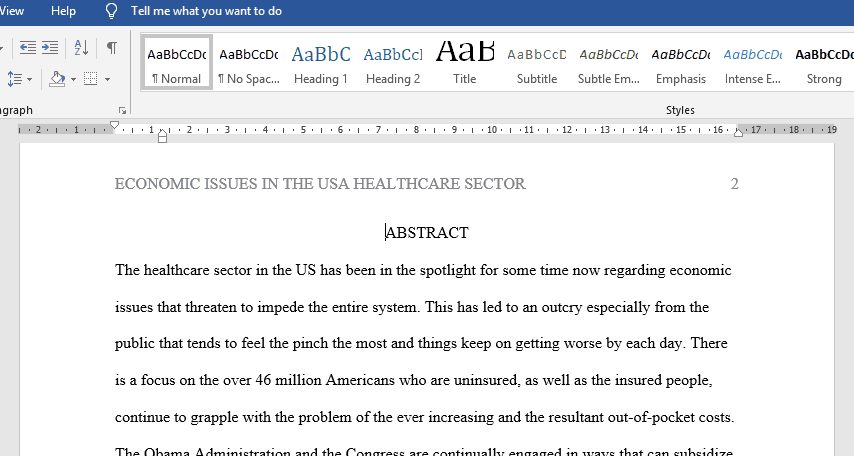Click the Left Indent ruler marker
854x456 pixels.
click(162, 138)
